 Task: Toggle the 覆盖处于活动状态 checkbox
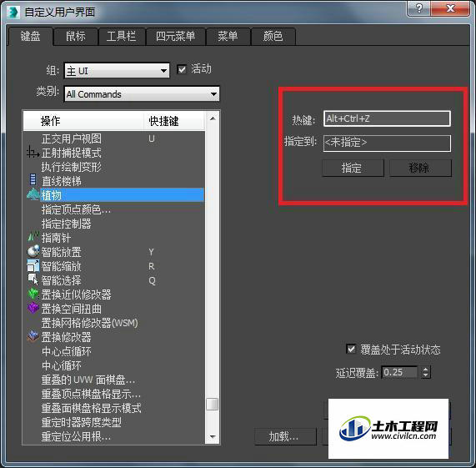click(x=351, y=350)
